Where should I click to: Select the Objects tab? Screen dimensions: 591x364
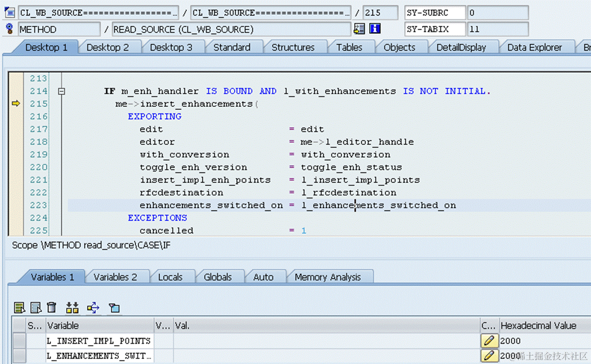tap(399, 47)
